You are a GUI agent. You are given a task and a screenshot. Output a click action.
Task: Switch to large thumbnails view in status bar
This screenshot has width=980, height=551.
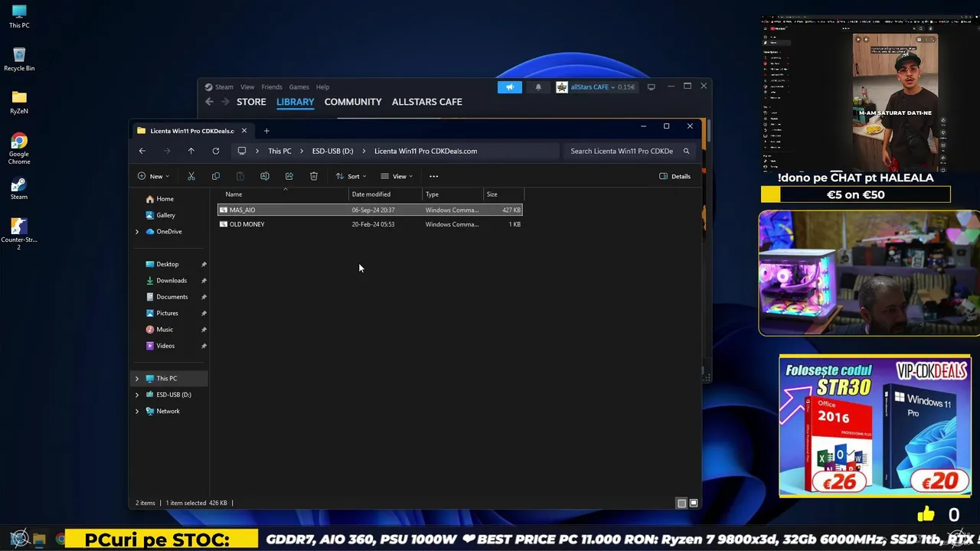694,503
